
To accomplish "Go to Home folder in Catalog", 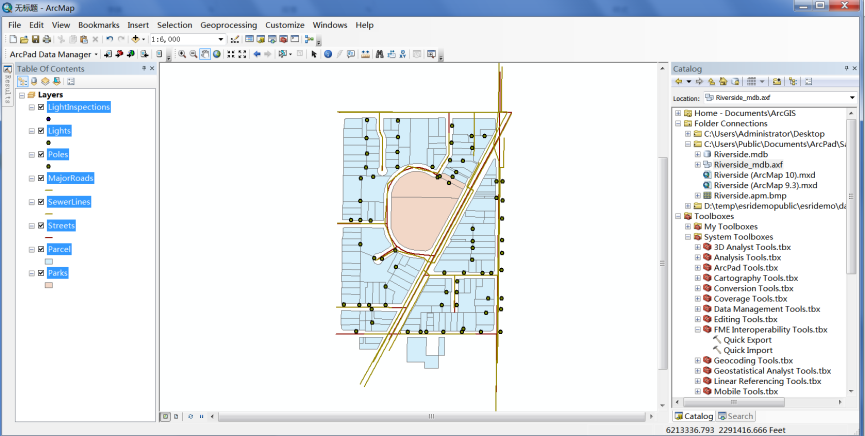I will pos(723,82).
